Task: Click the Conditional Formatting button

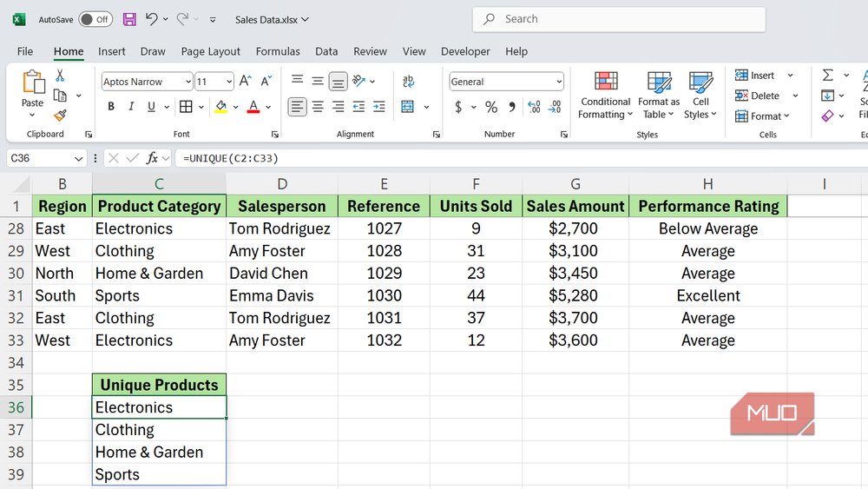Action: [605, 96]
